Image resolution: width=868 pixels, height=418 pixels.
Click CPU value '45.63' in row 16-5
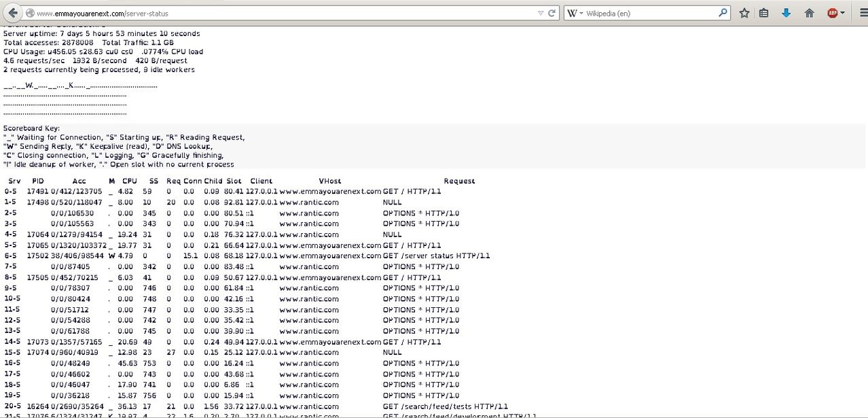tap(128, 364)
